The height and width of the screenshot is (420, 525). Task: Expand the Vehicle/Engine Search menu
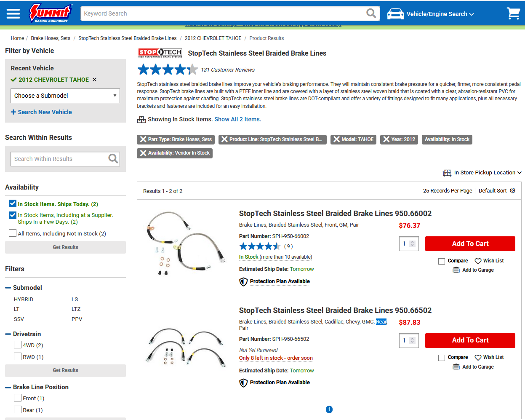[431, 14]
